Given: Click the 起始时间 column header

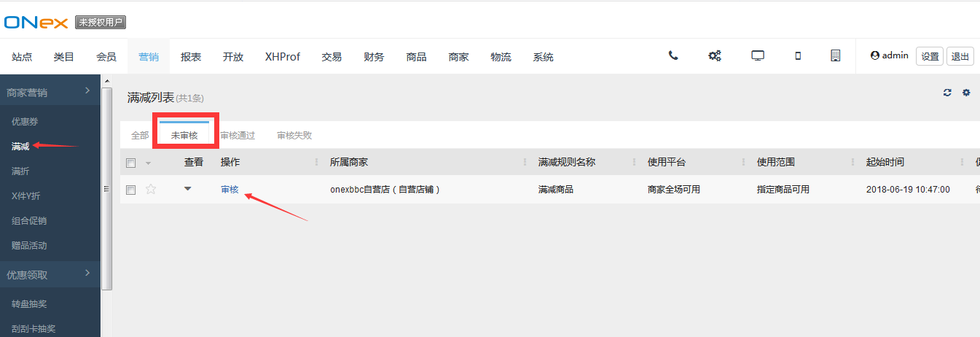Looking at the screenshot, I should [885, 162].
